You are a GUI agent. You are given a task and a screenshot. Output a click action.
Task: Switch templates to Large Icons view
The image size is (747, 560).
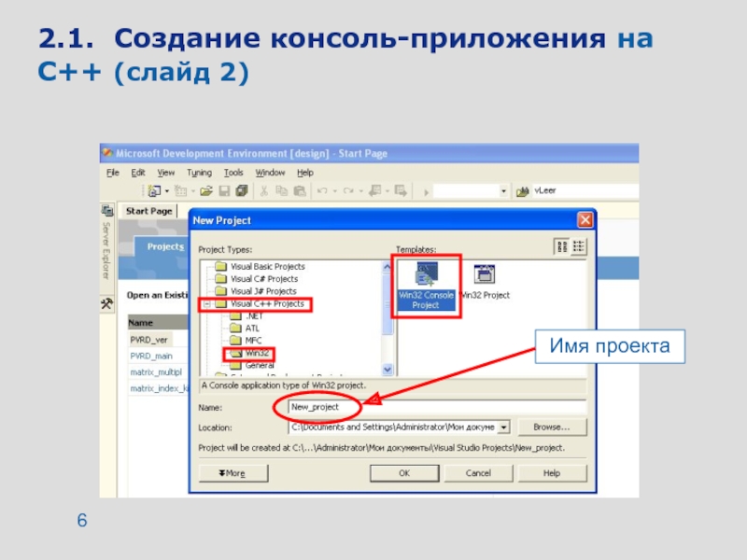pyautogui.click(x=562, y=246)
